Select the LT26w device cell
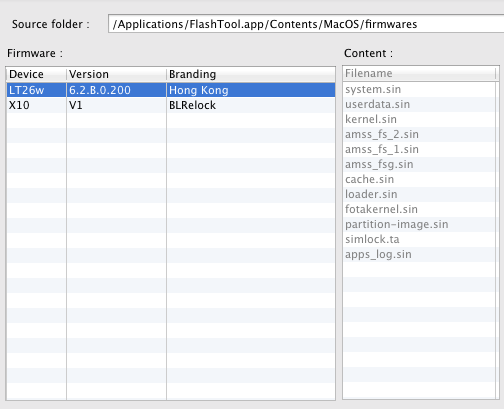This screenshot has width=504, height=409. (x=36, y=90)
